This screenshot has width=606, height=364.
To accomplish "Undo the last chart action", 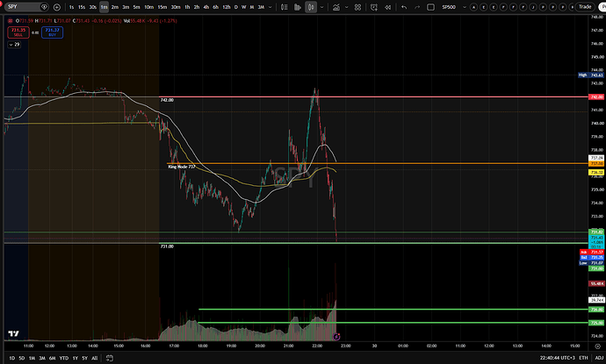I will pos(404,7).
